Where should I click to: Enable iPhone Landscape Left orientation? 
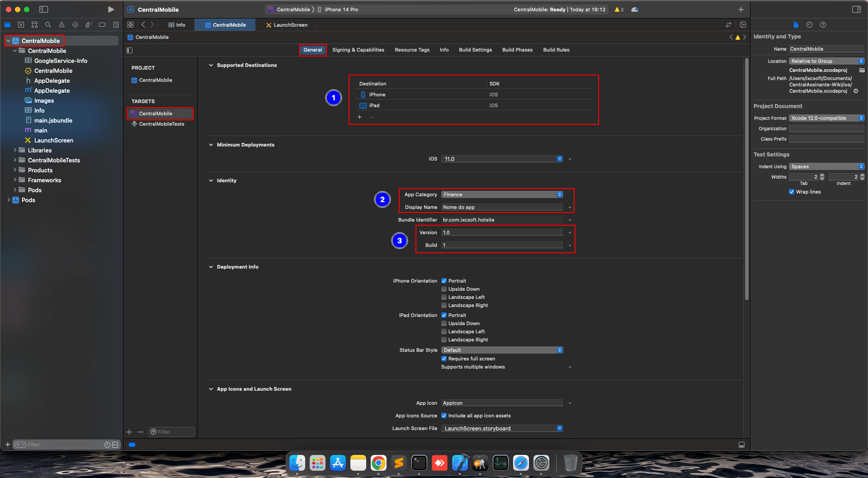444,297
